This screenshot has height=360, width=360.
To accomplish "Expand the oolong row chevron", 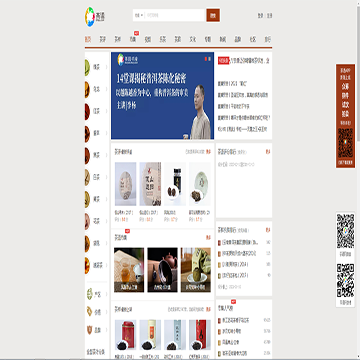I will (x=106, y=89).
